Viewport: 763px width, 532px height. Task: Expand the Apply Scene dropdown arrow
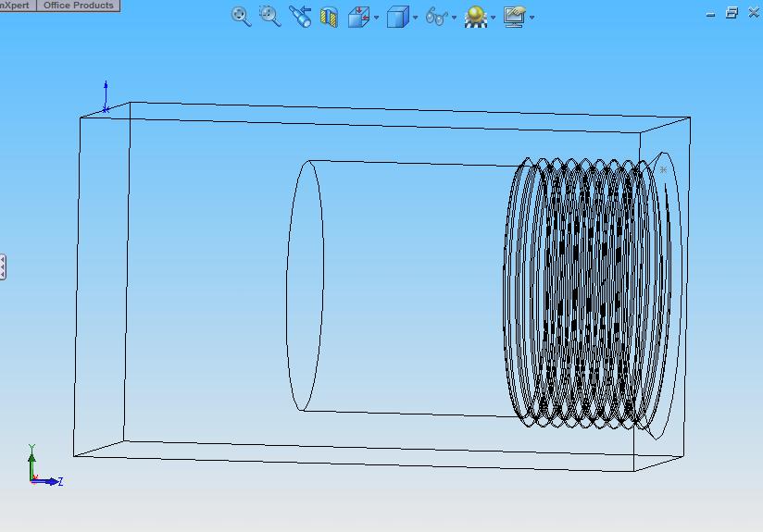[x=493, y=18]
